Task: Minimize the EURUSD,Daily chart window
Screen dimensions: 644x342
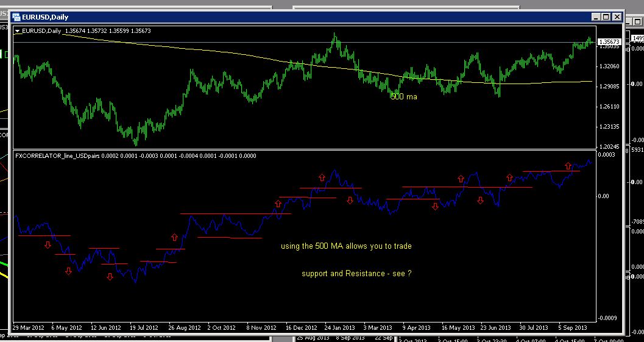Action: coord(596,17)
